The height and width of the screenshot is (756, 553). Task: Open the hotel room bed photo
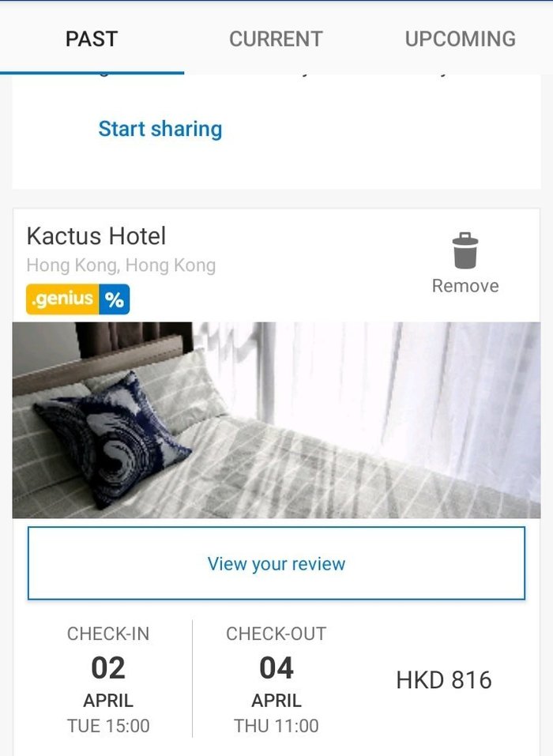[x=276, y=420]
